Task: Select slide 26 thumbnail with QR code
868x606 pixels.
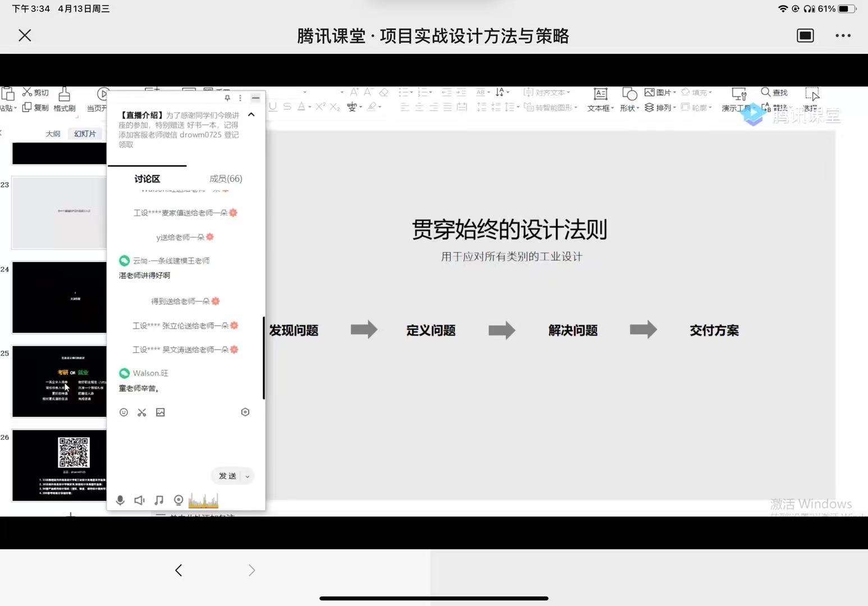Action: [x=60, y=465]
